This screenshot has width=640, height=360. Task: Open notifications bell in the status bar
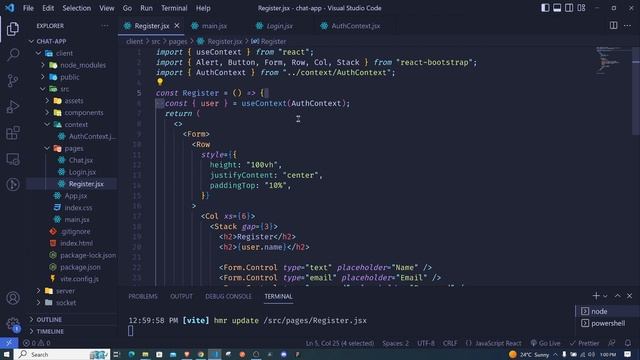pos(628,343)
